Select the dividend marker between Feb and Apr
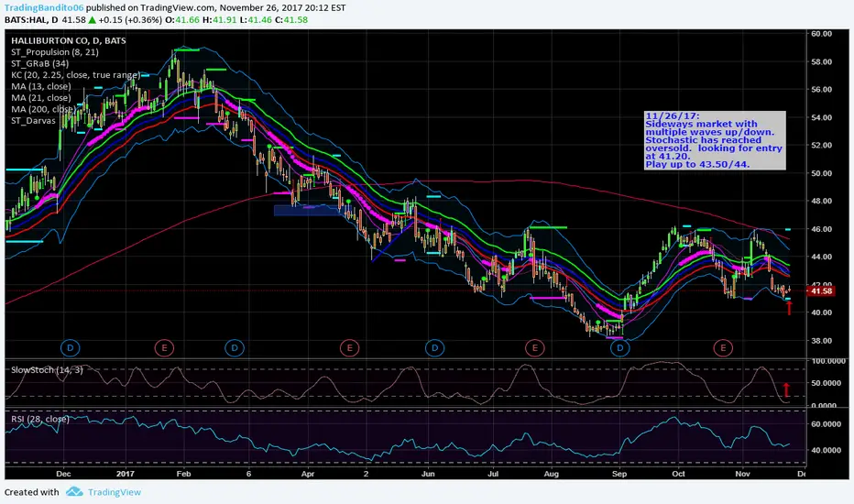The width and height of the screenshot is (854, 504). pos(235,347)
